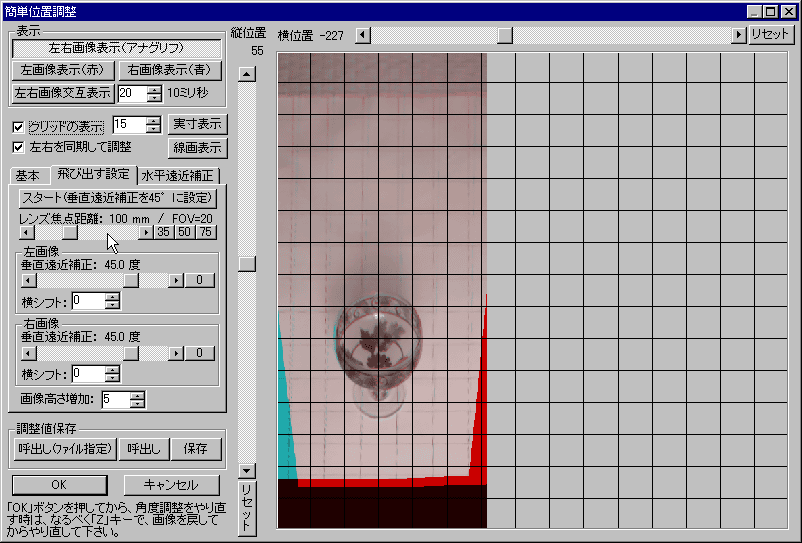Switch to the 基本 tab
Screen dimensions: 802x543
tap(28, 176)
